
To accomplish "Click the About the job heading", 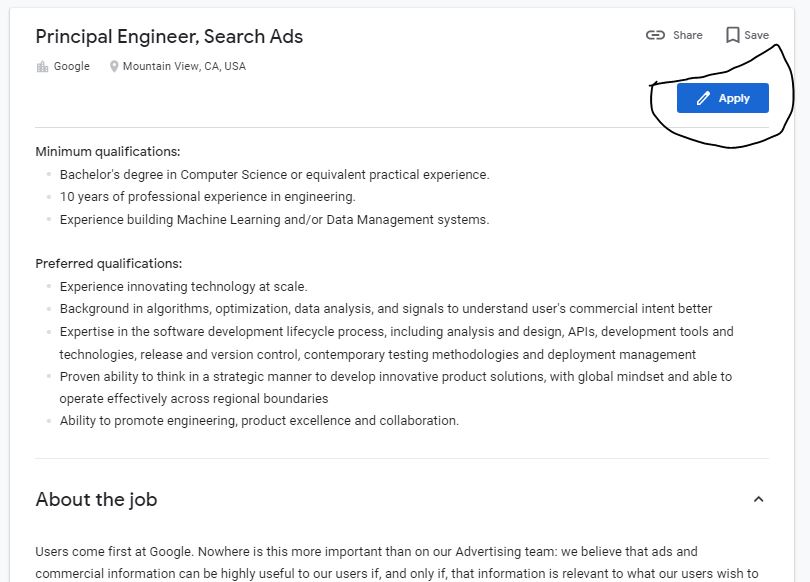I will coord(96,499).
